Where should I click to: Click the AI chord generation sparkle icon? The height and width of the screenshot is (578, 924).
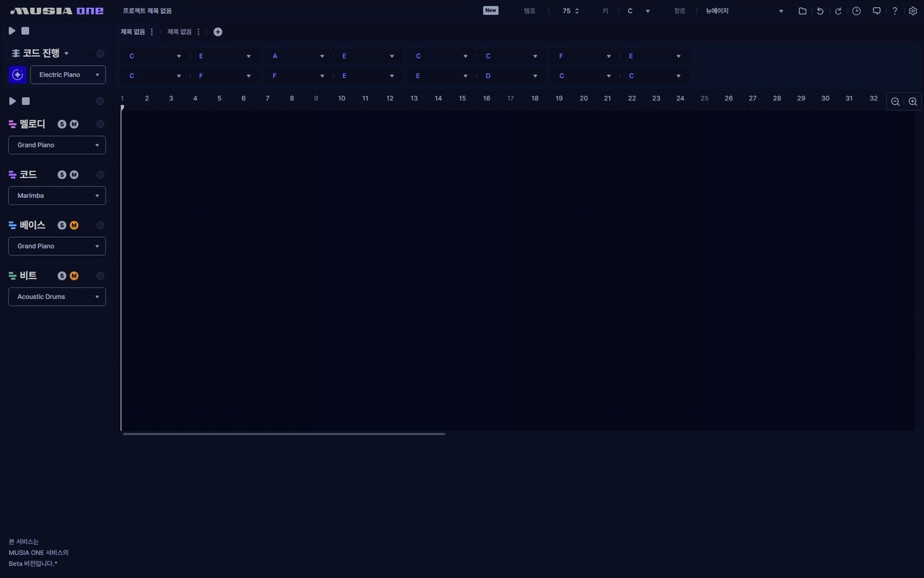click(17, 74)
